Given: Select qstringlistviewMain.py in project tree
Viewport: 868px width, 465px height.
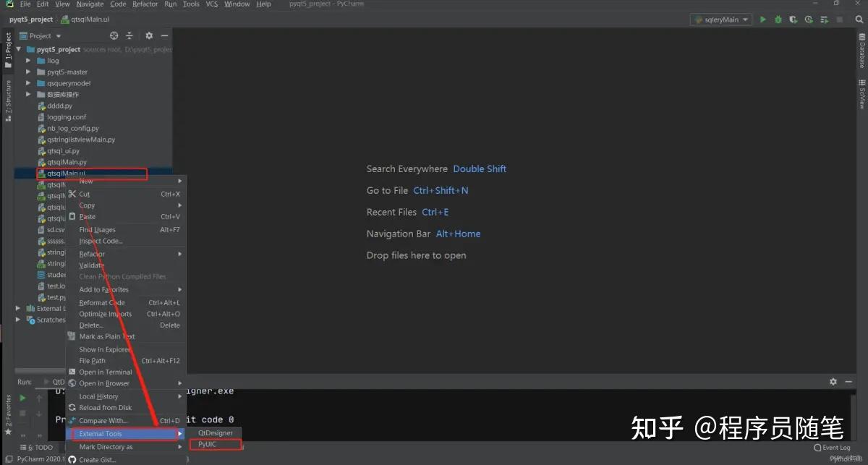Looking at the screenshot, I should tap(80, 140).
